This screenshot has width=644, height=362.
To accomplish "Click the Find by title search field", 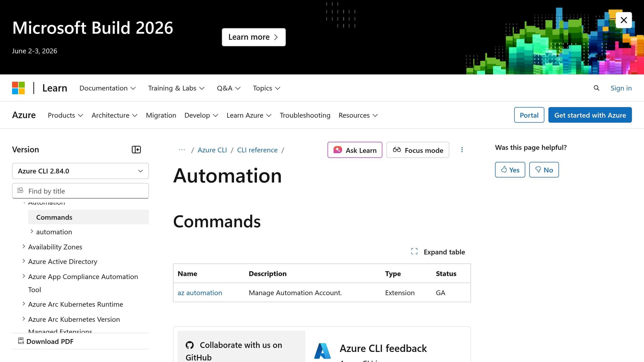I will 80,191.
